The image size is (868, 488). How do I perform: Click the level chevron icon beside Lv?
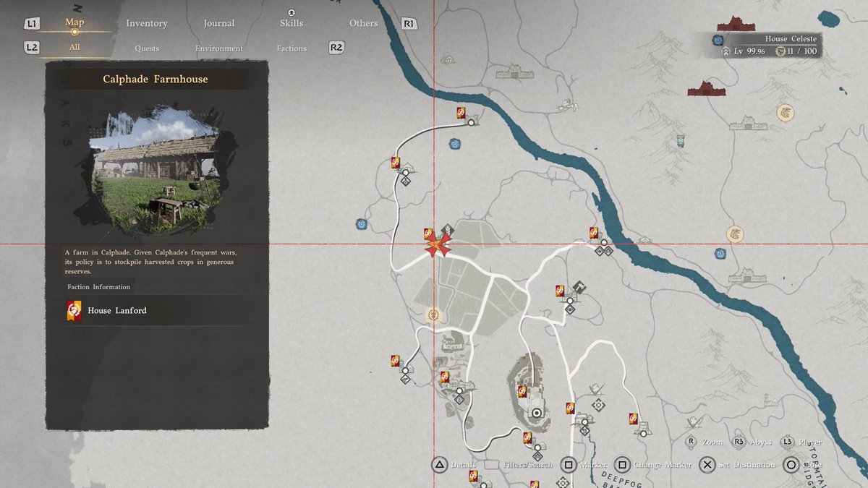click(x=726, y=52)
